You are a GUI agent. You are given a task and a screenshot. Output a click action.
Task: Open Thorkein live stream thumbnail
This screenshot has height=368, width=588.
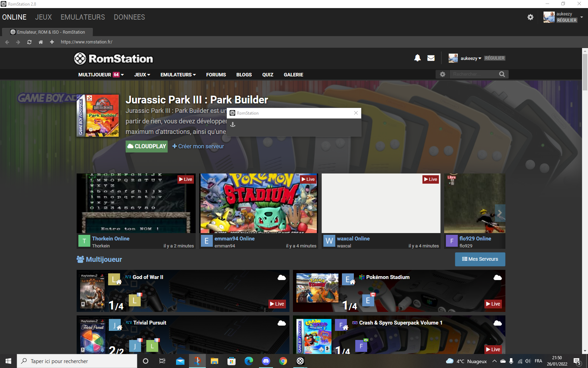(x=136, y=203)
